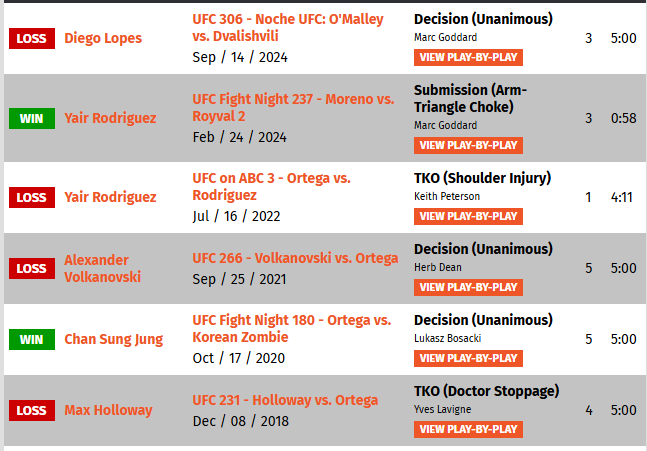The height and width of the screenshot is (451, 647).
Task: Open Chan Sung Jung fighter profile
Action: click(x=113, y=339)
